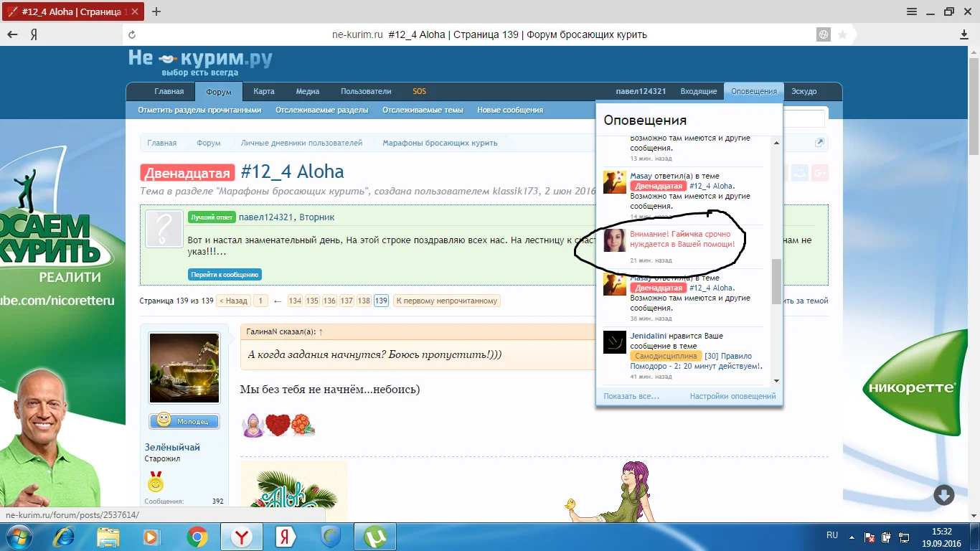This screenshot has height=551, width=980.
Task: Share the thread via the Google+ icon
Action: 820,172
